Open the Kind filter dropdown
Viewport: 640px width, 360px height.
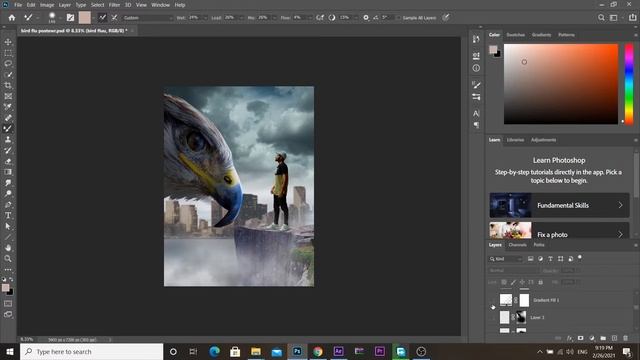pyautogui.click(x=506, y=259)
